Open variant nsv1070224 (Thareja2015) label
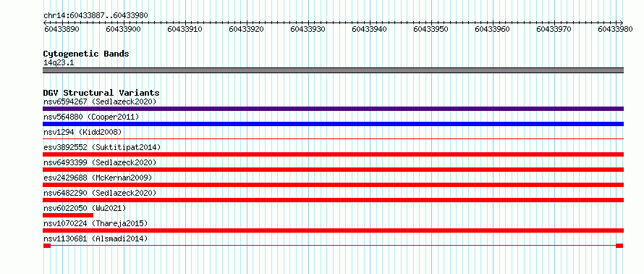The width and height of the screenshot is (644, 274). [x=96, y=223]
